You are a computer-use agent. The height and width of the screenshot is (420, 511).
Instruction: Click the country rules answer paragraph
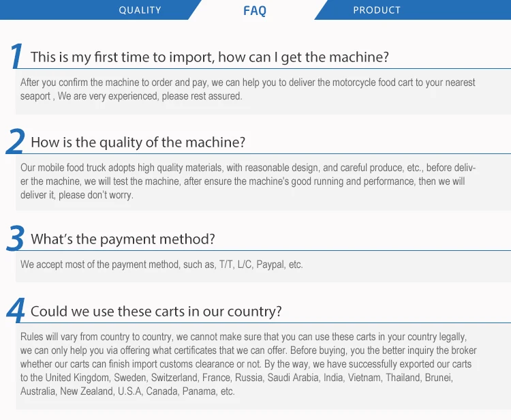[x=247, y=364]
